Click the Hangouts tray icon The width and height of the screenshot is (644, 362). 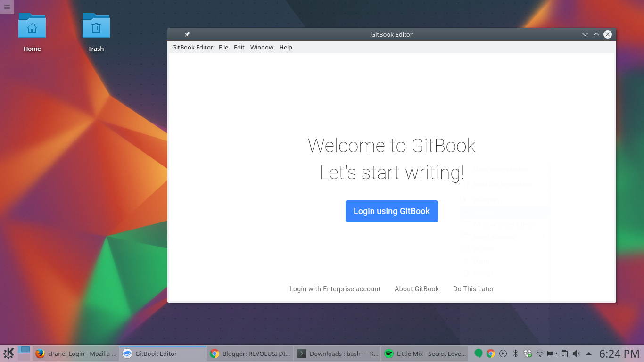click(x=479, y=354)
